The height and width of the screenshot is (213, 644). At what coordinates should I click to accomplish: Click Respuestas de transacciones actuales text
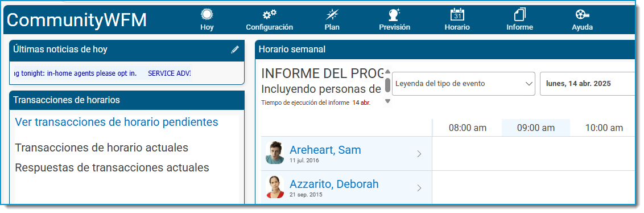coord(112,168)
